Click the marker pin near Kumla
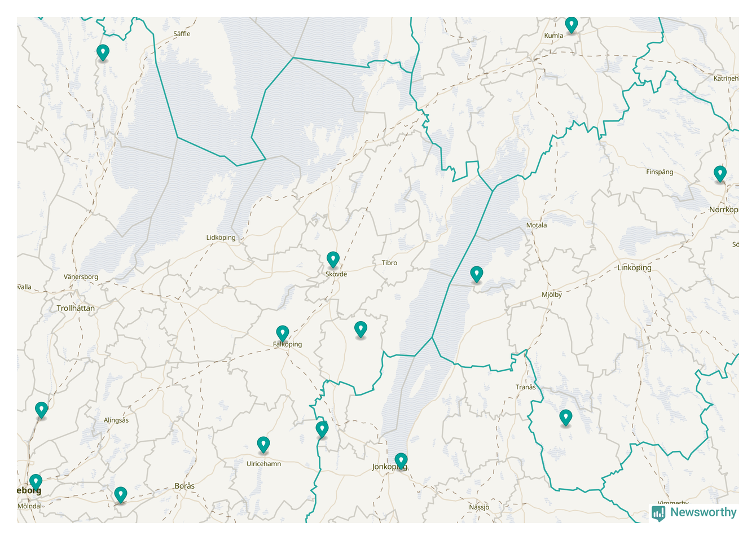 (x=571, y=25)
